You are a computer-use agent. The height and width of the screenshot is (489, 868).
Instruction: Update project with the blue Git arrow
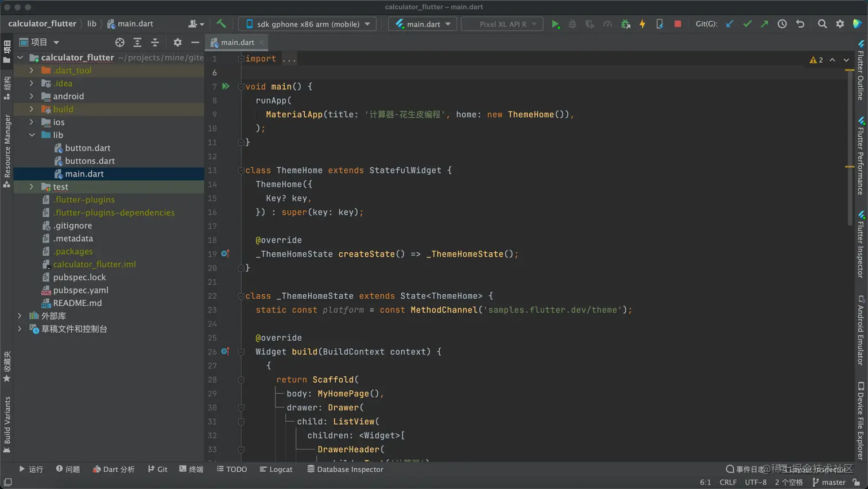click(x=730, y=24)
